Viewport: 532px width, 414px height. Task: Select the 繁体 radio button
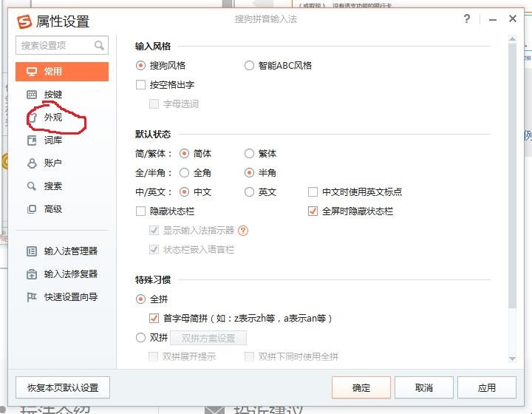point(249,154)
